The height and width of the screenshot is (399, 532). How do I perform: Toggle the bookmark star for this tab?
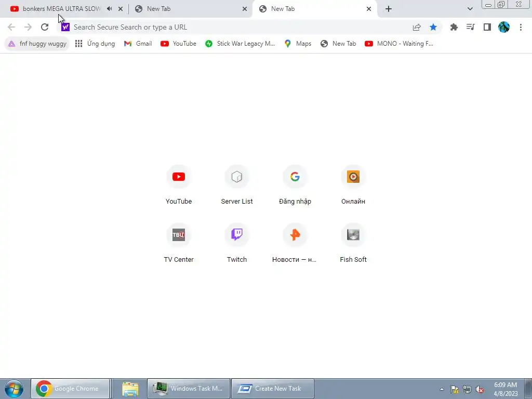(433, 27)
